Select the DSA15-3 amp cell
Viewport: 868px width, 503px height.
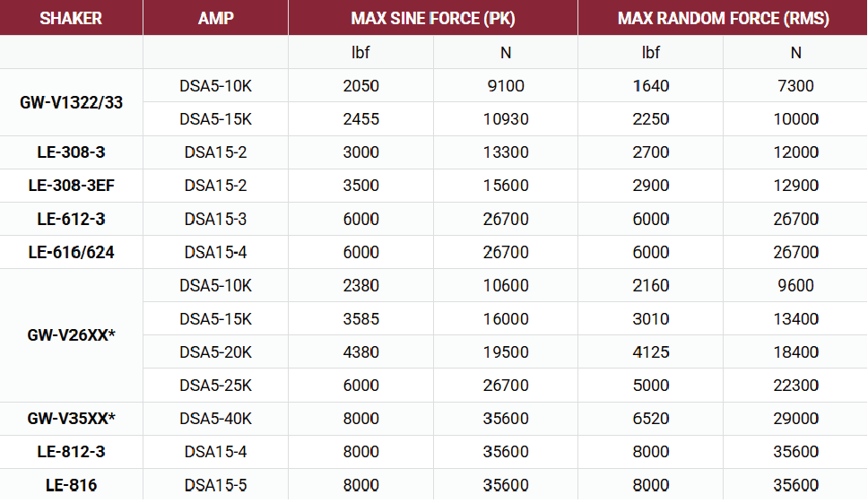pyautogui.click(x=215, y=219)
